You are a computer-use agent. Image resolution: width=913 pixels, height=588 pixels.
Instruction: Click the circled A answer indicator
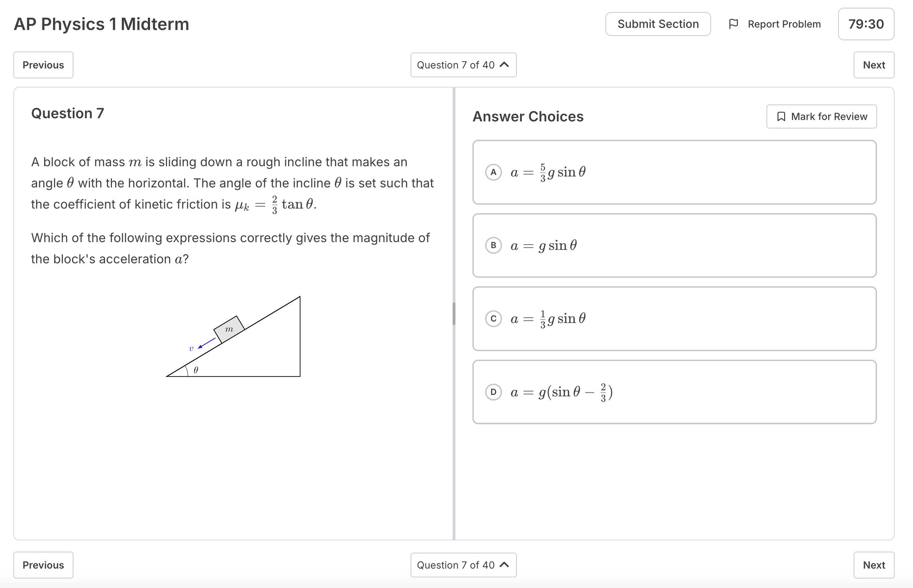493,172
